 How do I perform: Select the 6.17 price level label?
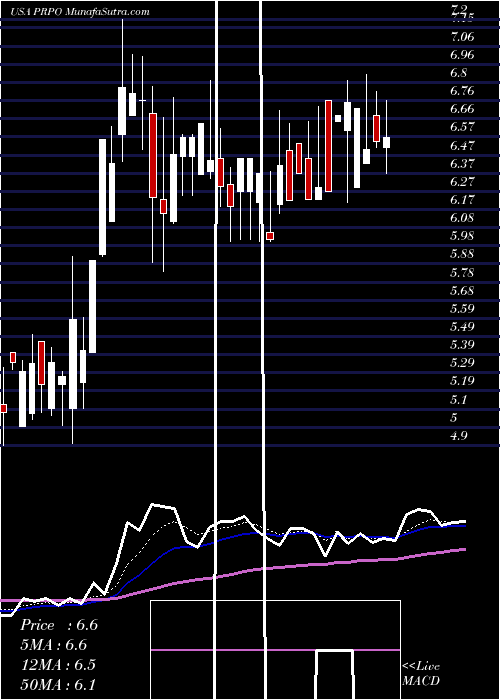click(x=462, y=200)
